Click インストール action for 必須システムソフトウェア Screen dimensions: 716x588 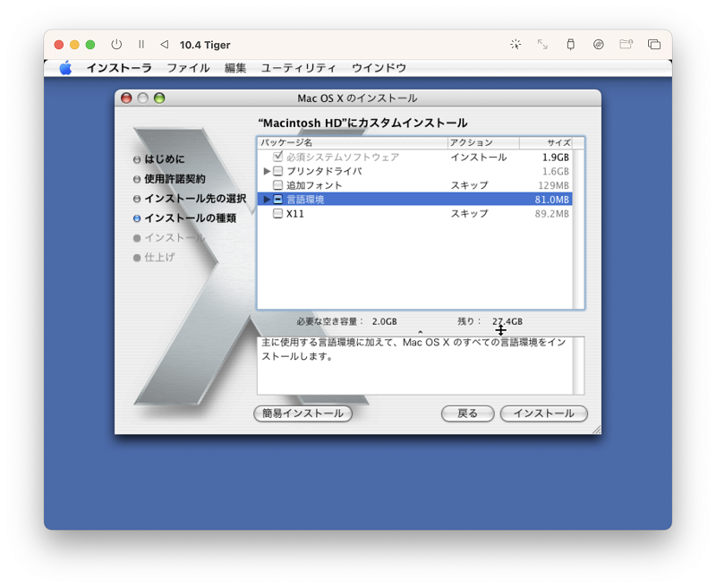(x=479, y=157)
